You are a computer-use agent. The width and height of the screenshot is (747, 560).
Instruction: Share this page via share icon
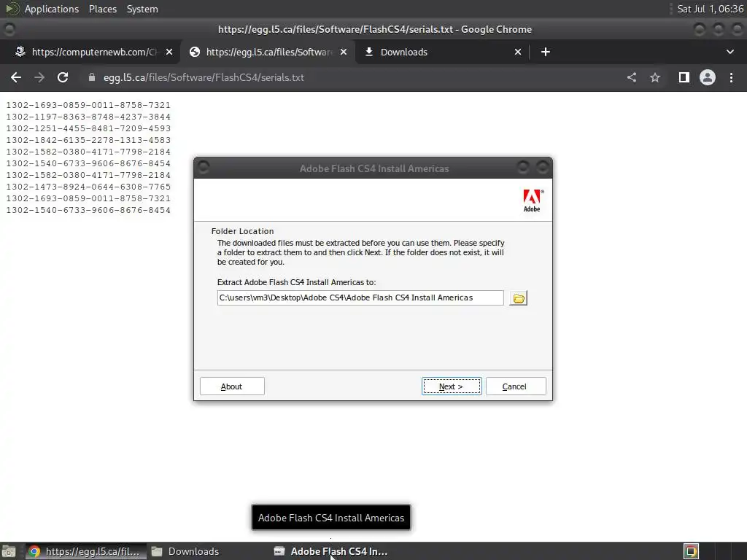coord(632,77)
